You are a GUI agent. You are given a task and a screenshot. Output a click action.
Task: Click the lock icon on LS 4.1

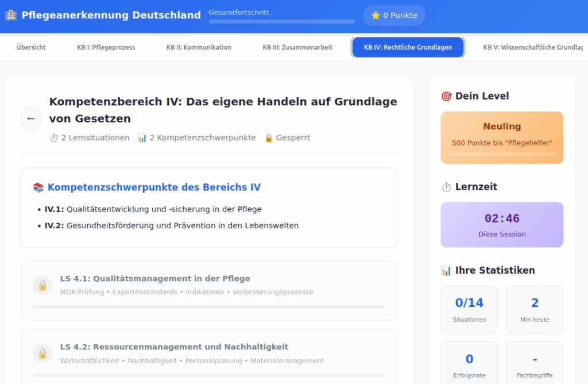(42, 285)
